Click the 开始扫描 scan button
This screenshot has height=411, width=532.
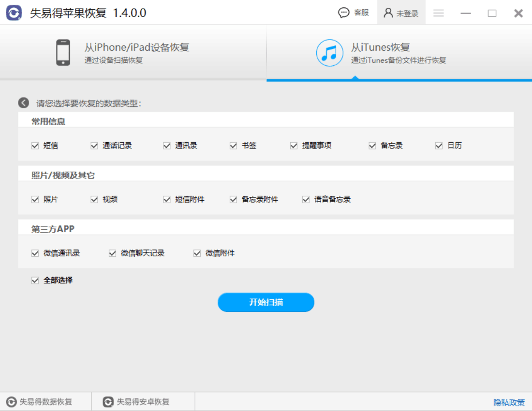[266, 302]
